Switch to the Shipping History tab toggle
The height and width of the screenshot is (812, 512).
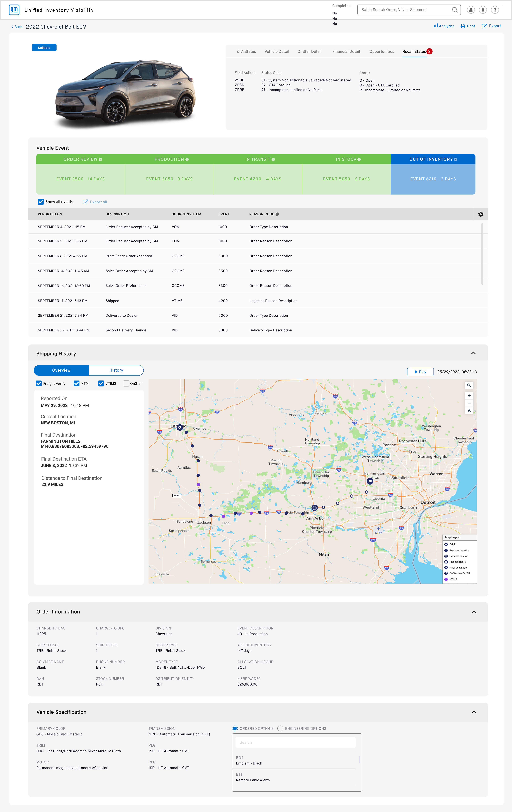click(116, 370)
